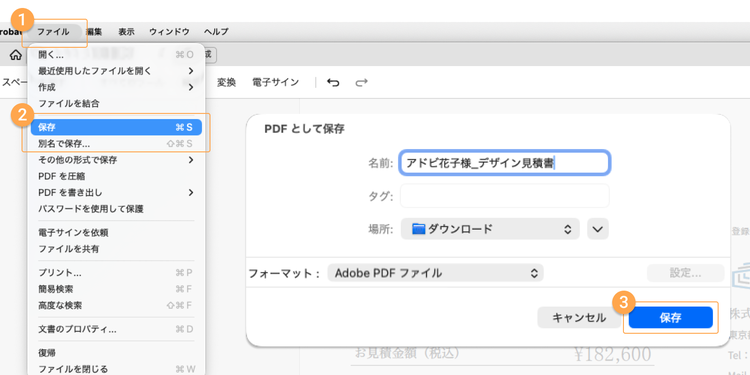Expand 最近使用したファイルを開く submenu
The image size is (750, 375).
point(116,71)
